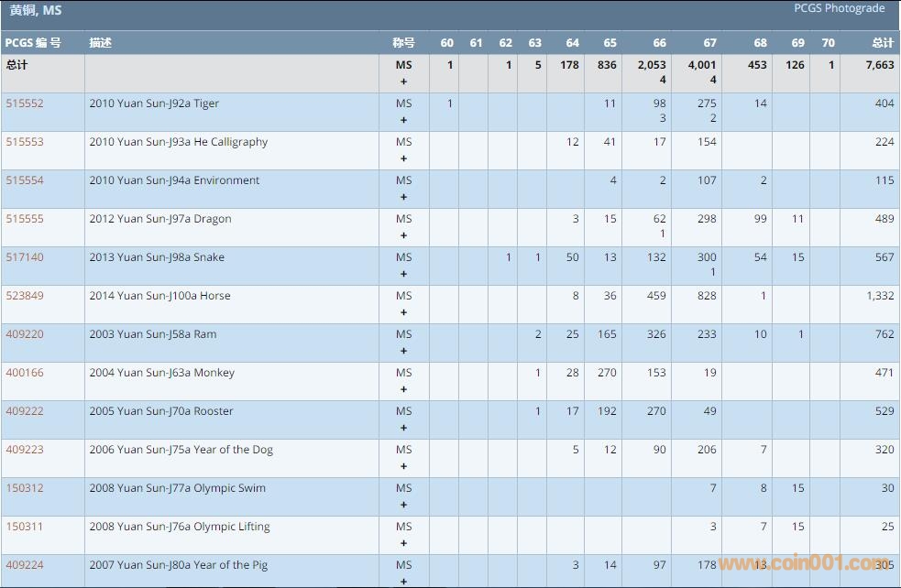Select the 409223 Year of Dog link

click(x=25, y=450)
